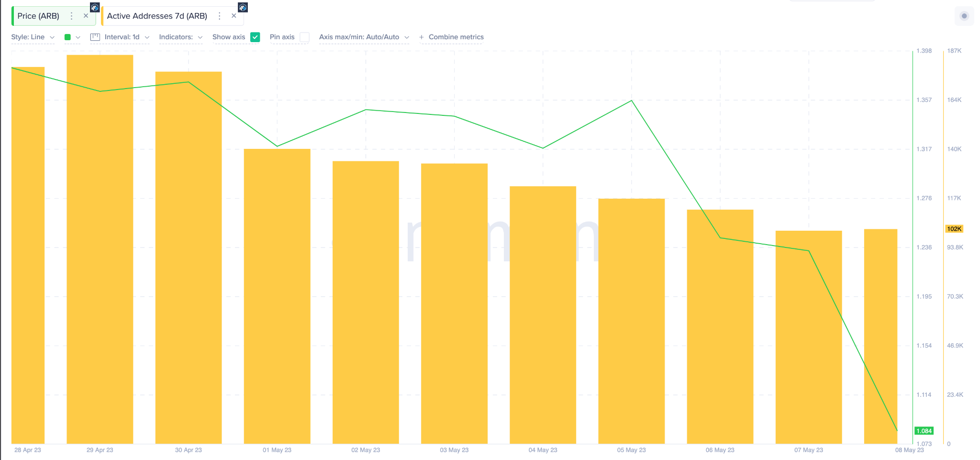Expand the Style: Line dropdown
980x460 pixels.
33,37
